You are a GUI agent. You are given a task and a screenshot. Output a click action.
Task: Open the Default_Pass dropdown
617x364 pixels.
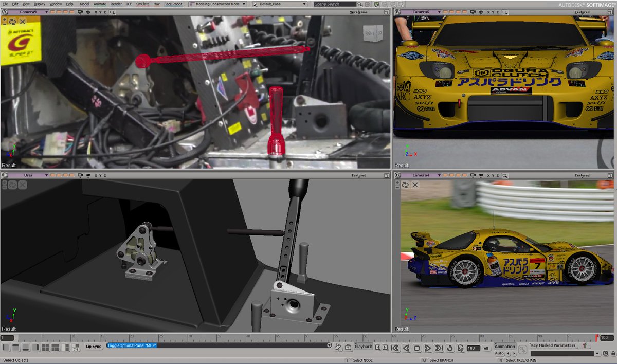pyautogui.click(x=280, y=4)
